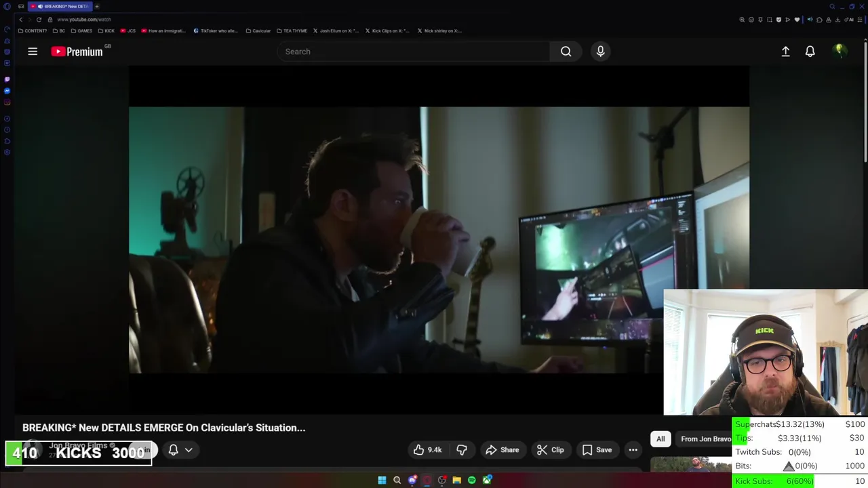Select the From Jon Bravo chip

tap(703, 439)
